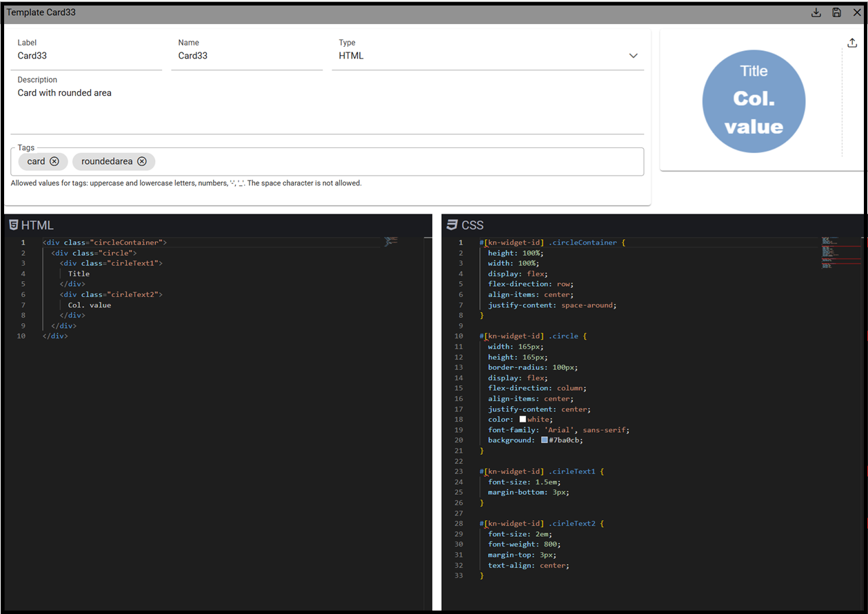Click the 'Col. value' line in HTML code
The width and height of the screenshot is (868, 614).
click(x=90, y=305)
